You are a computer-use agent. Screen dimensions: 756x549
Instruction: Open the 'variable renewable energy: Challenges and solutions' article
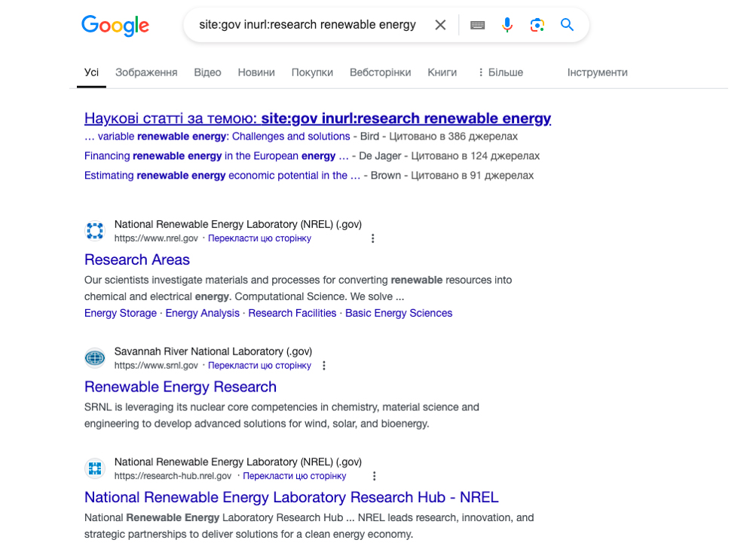[x=217, y=136]
